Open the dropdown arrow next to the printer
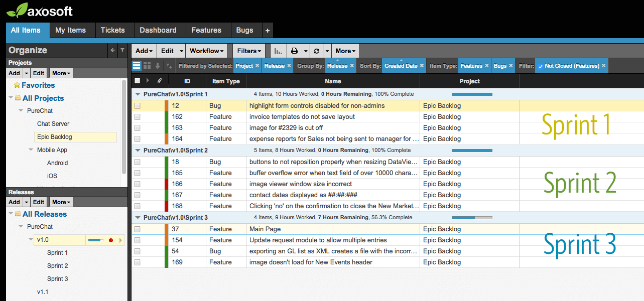This screenshot has width=644, height=301. (x=305, y=51)
